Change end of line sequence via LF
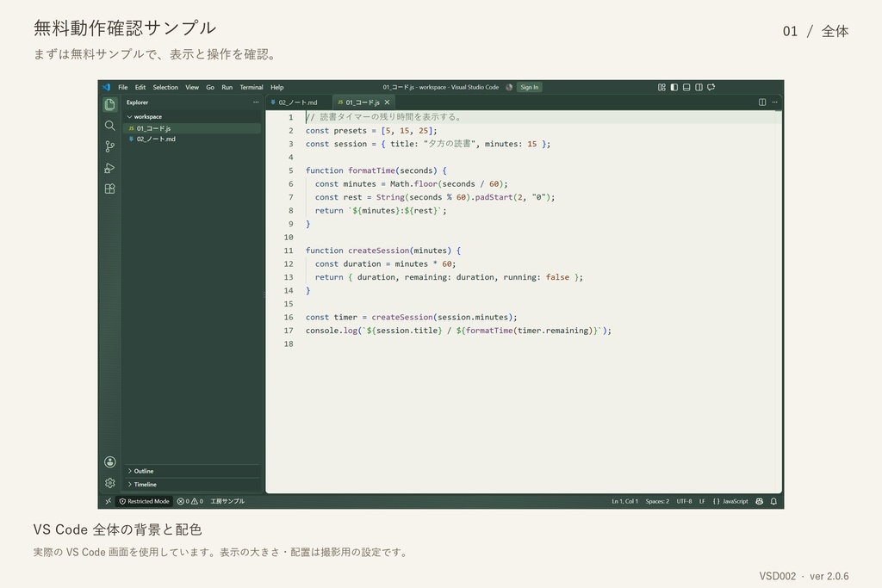The height and width of the screenshot is (588, 882). coord(702,501)
